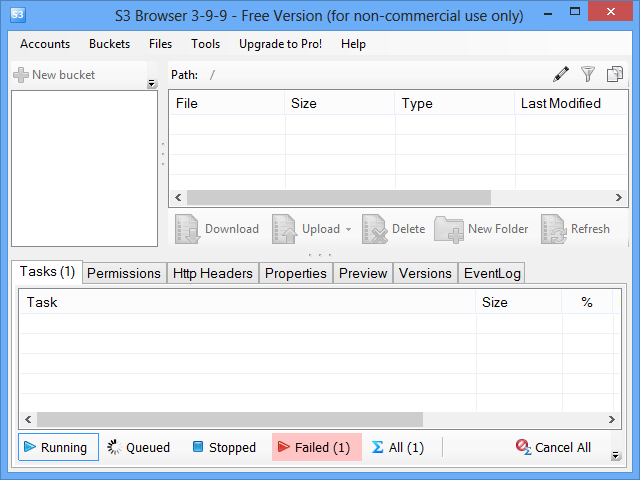Screen dimensions: 640x480
Task: Expand task filter toolbar overflow arrow
Action: (x=616, y=455)
